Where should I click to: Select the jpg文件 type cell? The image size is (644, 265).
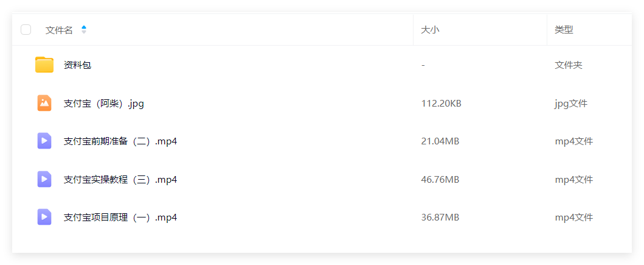pyautogui.click(x=571, y=104)
